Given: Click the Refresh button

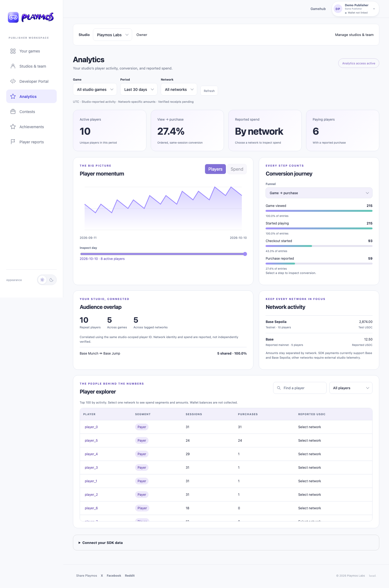Looking at the screenshot, I should click(209, 91).
